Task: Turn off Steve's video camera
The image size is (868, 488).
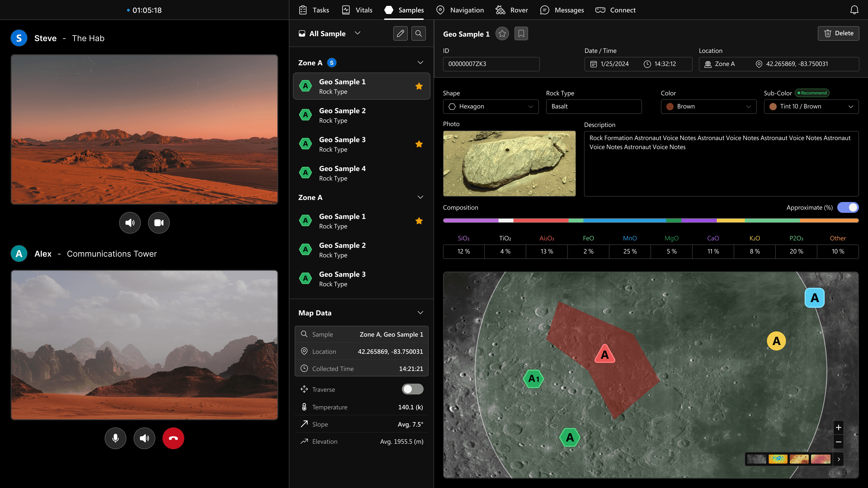Action: tap(159, 223)
